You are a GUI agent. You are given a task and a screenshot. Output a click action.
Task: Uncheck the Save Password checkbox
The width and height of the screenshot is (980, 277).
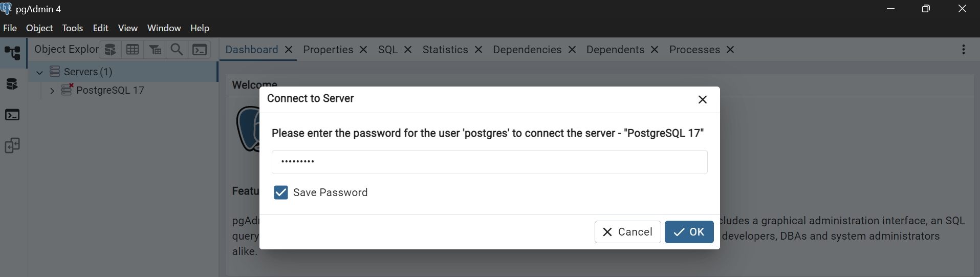(281, 193)
